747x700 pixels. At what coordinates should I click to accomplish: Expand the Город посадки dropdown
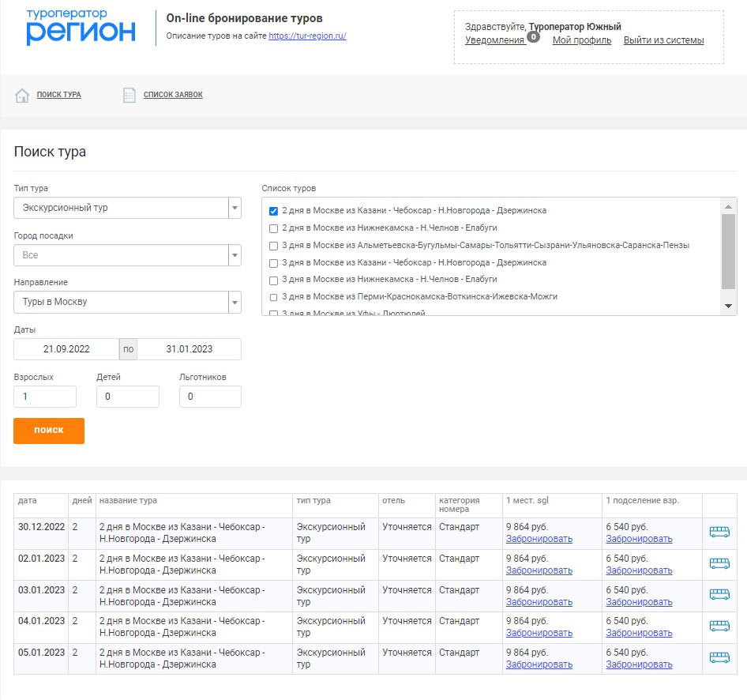point(234,256)
